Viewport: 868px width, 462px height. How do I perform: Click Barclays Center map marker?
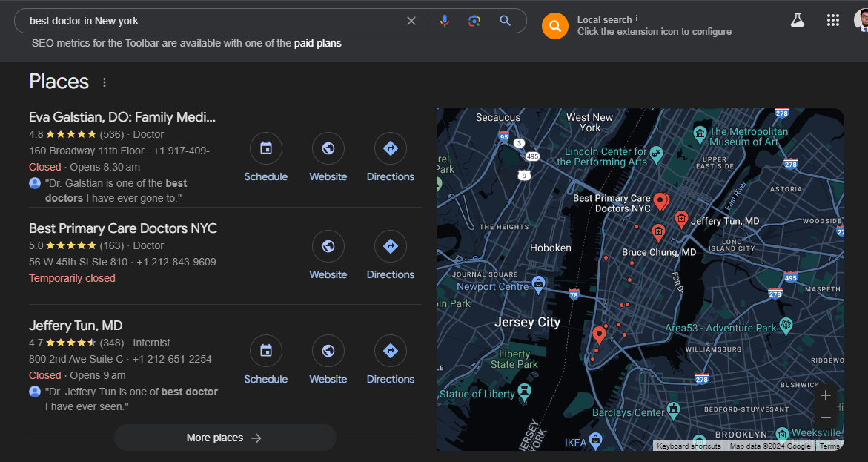coord(673,410)
